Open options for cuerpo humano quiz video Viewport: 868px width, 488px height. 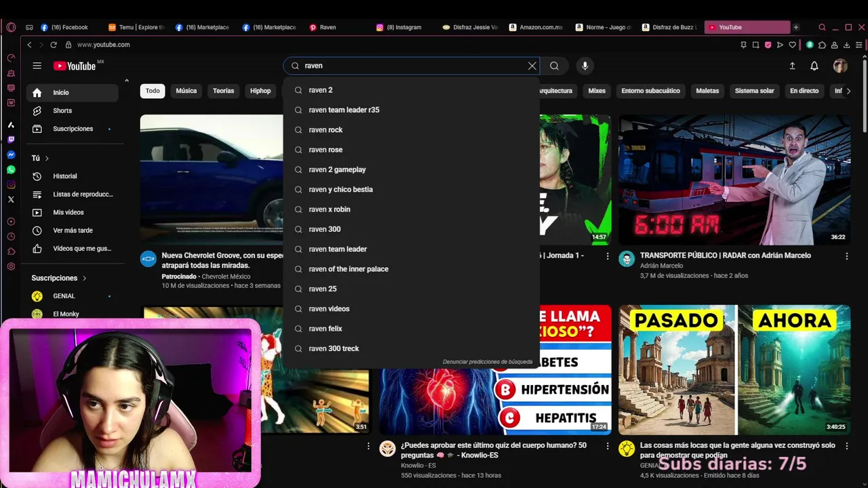(608, 446)
